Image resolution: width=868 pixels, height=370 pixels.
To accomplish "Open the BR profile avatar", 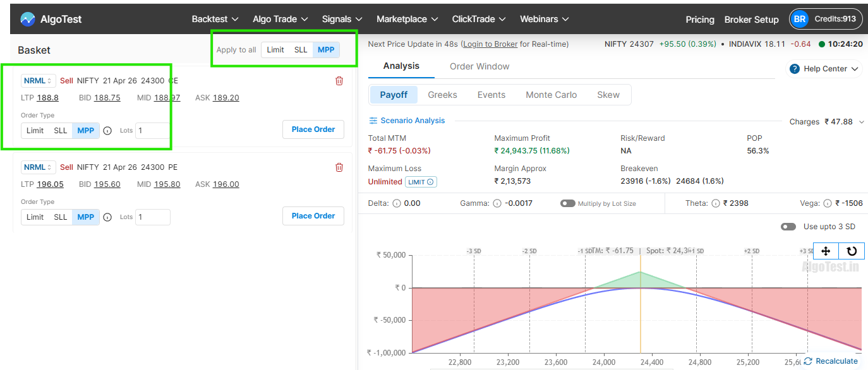I will tap(800, 19).
